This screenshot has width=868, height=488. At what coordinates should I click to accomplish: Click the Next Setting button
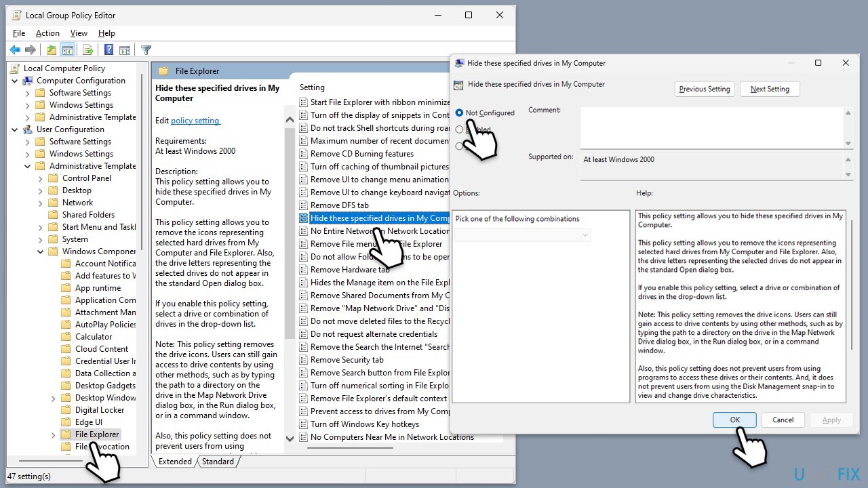770,89
